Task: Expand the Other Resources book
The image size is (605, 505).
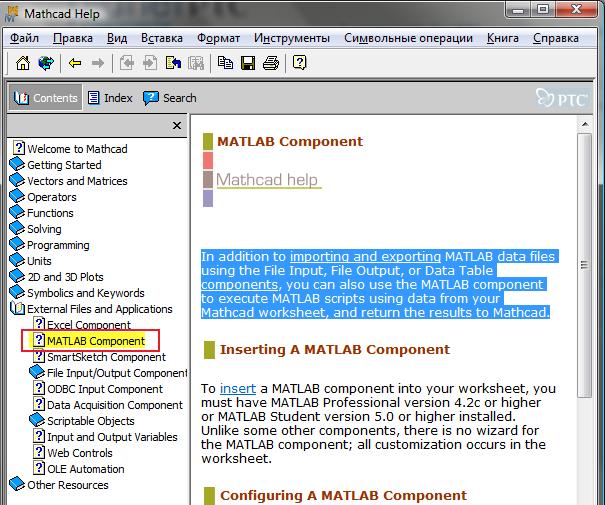Action: tap(17, 484)
